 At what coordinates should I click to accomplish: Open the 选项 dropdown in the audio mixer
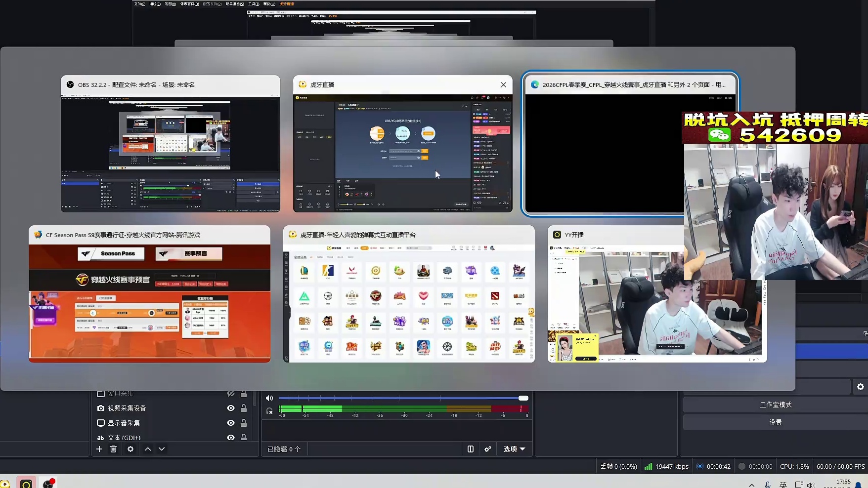(514, 449)
